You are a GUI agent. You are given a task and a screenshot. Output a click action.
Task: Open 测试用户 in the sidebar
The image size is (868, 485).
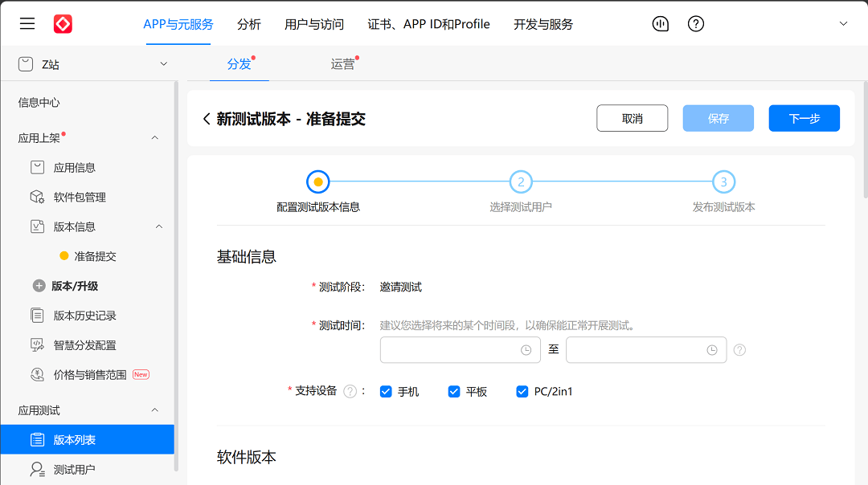pyautogui.click(x=74, y=469)
